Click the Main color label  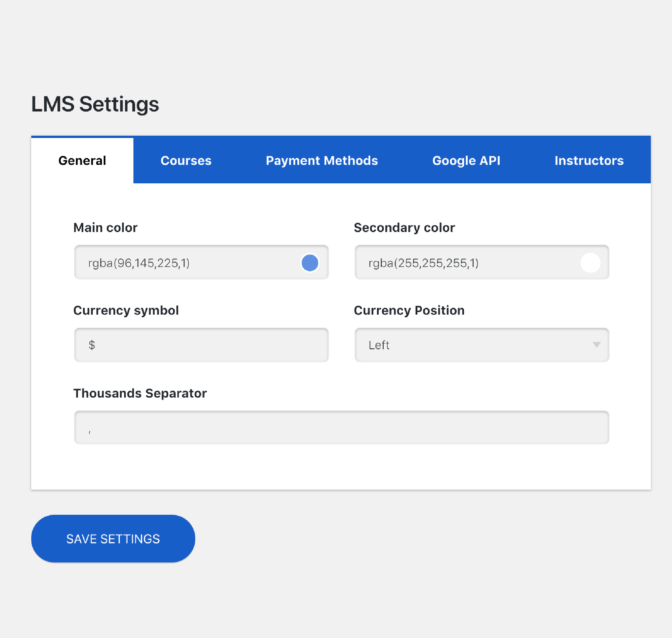click(x=106, y=227)
